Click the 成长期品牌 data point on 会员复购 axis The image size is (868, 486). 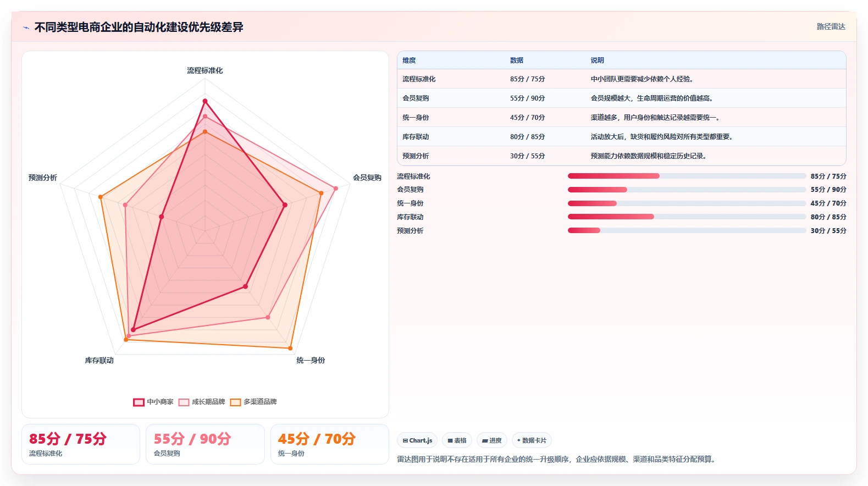click(x=335, y=189)
